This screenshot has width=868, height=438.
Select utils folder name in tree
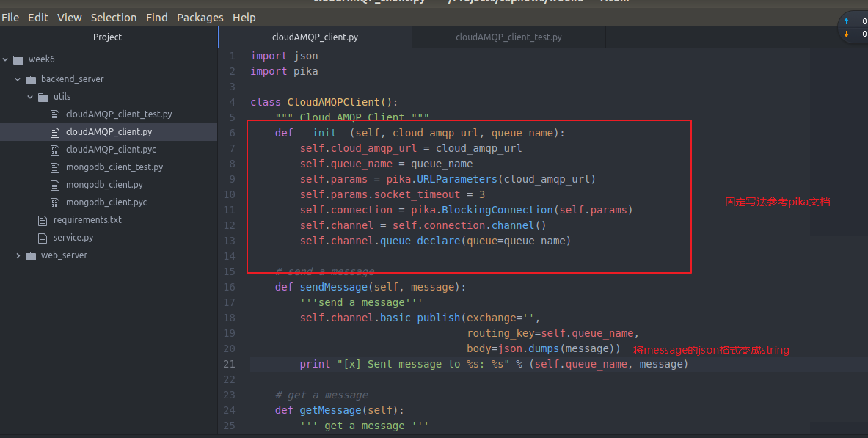pyautogui.click(x=62, y=96)
